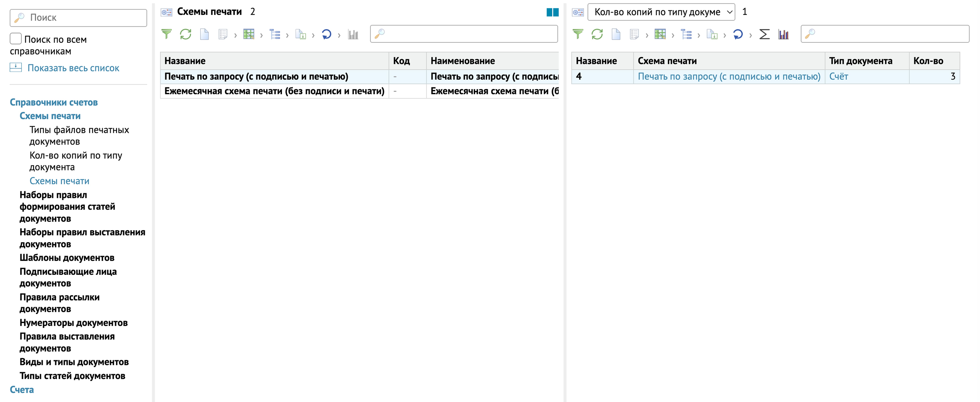Image resolution: width=980 pixels, height=402 pixels.
Task: Select bold Схемы печати group in sidebar
Action: coord(50,116)
